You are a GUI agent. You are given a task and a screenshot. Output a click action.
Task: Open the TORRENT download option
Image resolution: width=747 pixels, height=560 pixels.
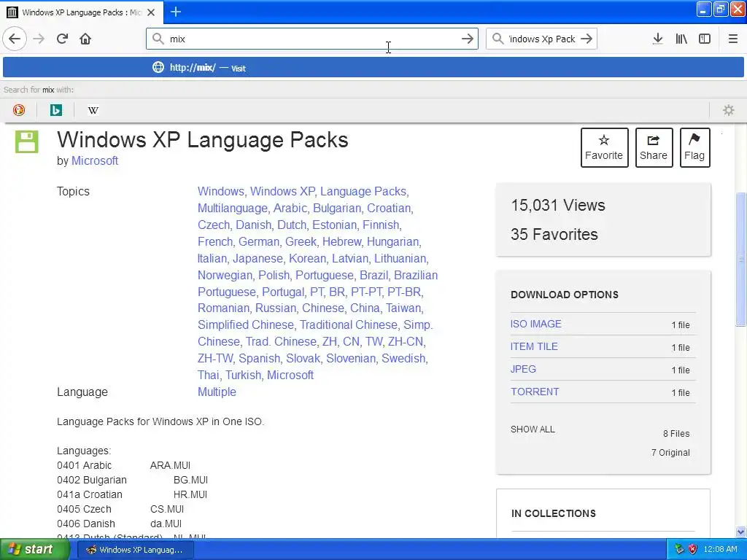tap(535, 392)
